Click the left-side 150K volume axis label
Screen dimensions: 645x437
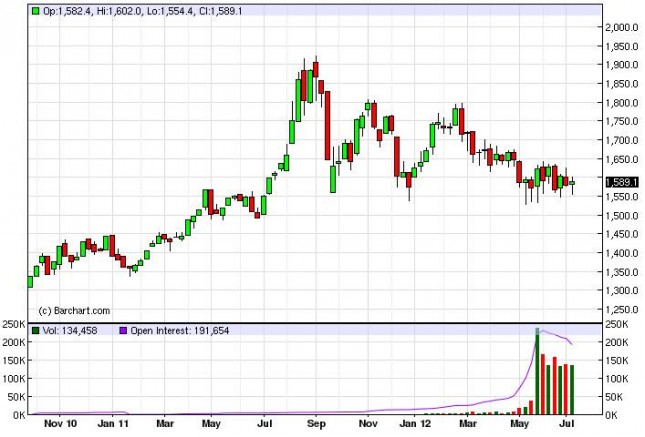pyautogui.click(x=14, y=360)
